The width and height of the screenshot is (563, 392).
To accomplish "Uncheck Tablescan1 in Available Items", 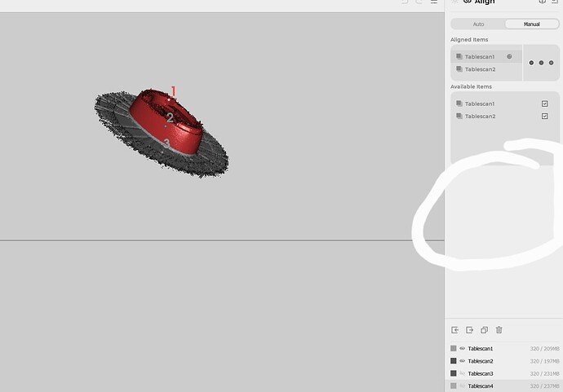I will 544,104.
